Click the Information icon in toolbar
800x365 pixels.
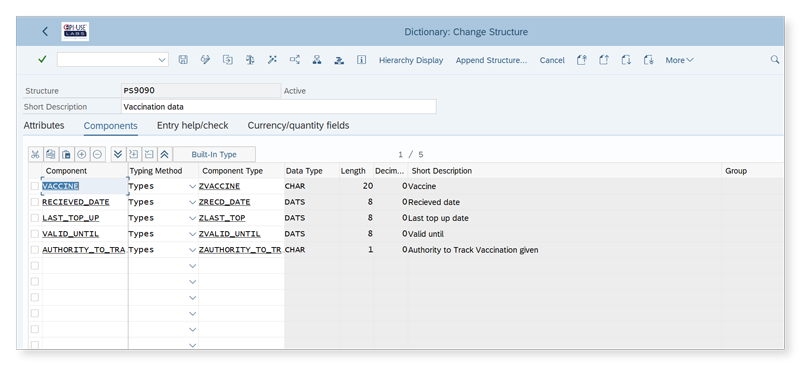point(362,60)
